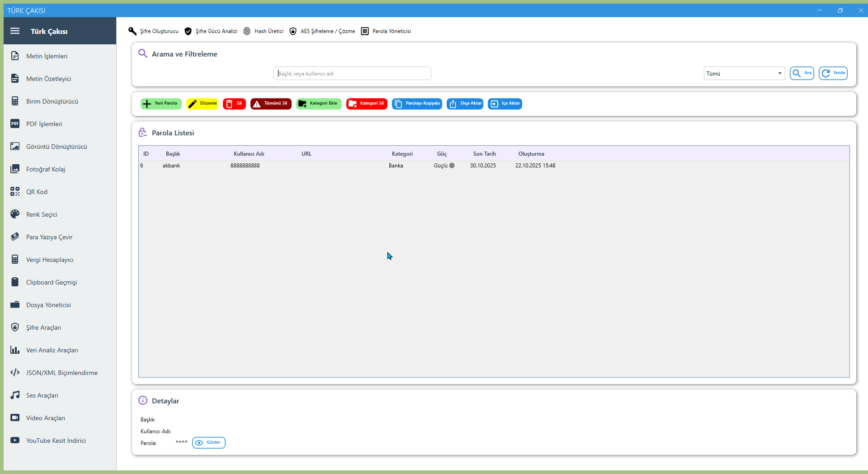Switch to Hash Üretici tab

pyautogui.click(x=264, y=31)
